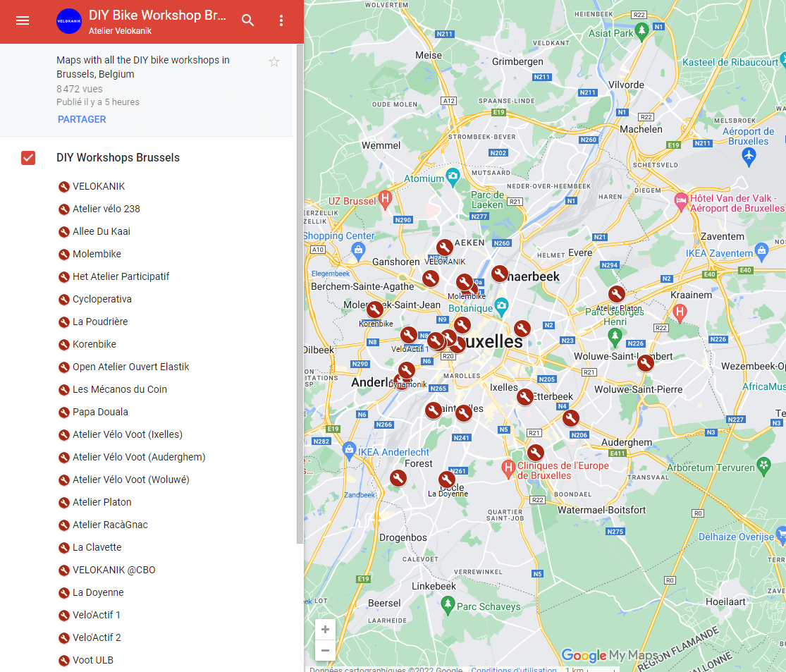Open Conditions d'utilisation link
This screenshot has width=786, height=672.
(x=514, y=669)
